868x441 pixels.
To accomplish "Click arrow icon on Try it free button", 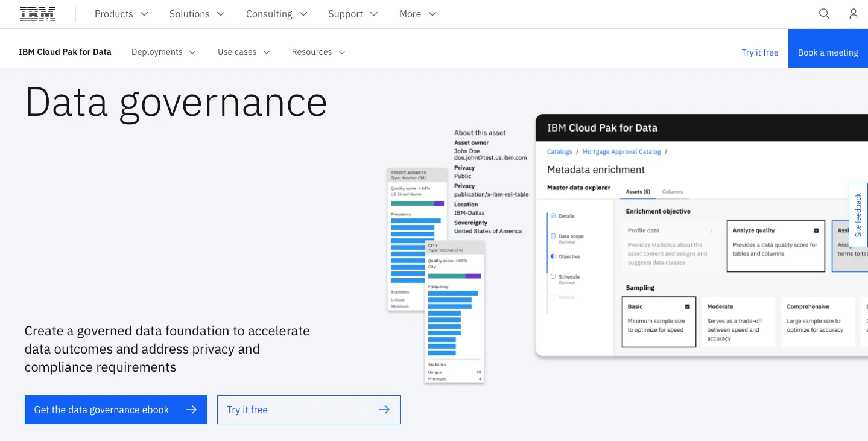I will [x=384, y=410].
